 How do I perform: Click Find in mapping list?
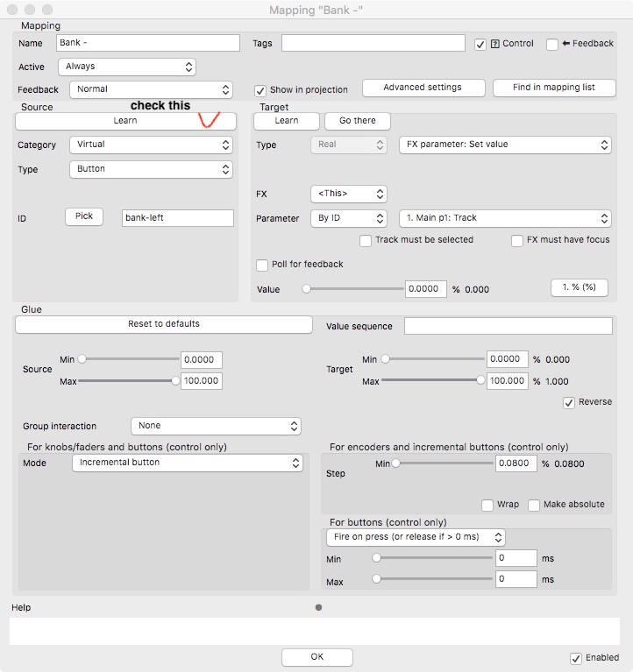554,88
